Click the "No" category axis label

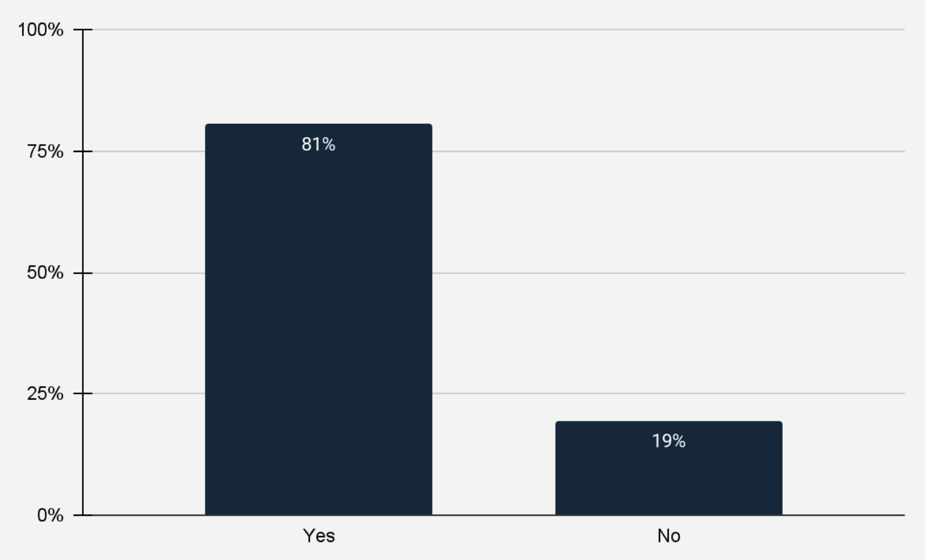coord(668,535)
